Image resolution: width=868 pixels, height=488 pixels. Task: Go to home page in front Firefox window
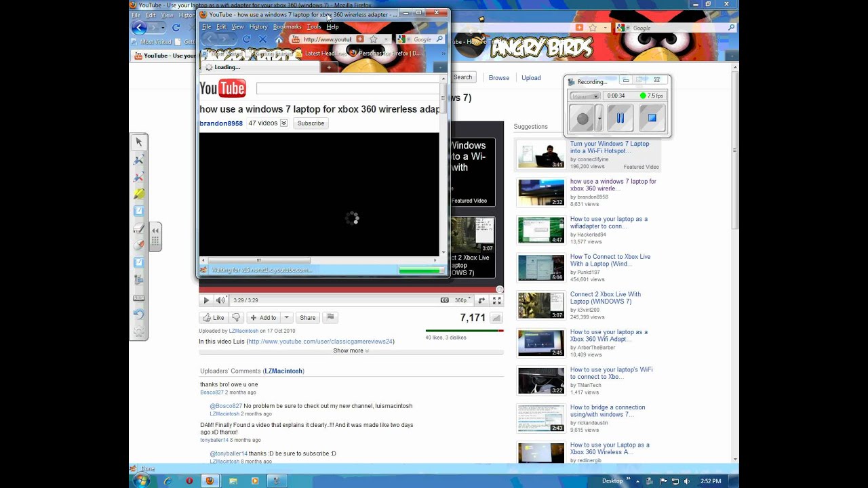click(278, 39)
